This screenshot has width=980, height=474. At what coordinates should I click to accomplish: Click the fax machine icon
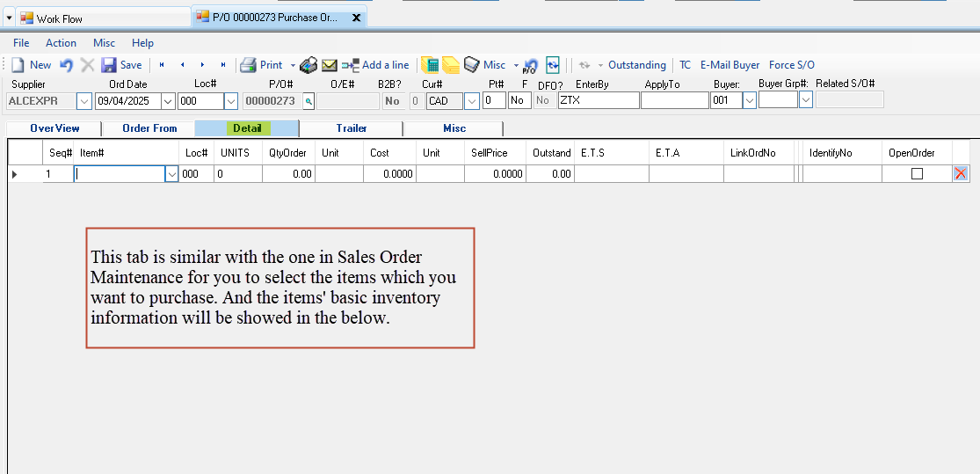click(309, 65)
